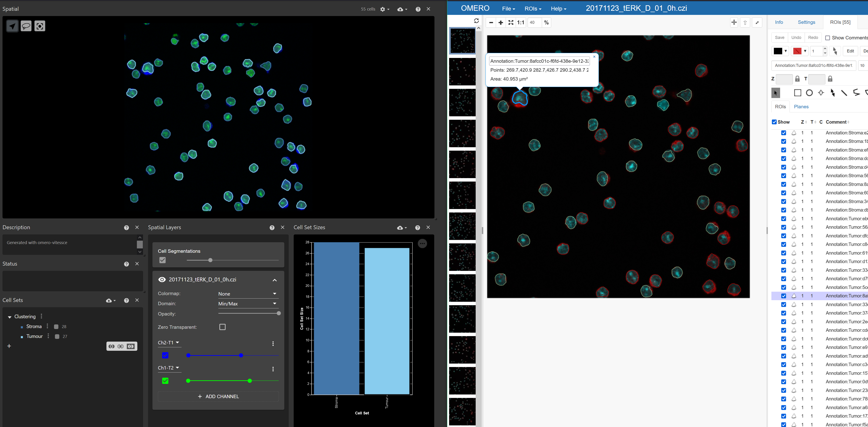Viewport: 868px width, 427px height.
Task: Enable the Zero Transparent checkbox
Action: pos(222,327)
